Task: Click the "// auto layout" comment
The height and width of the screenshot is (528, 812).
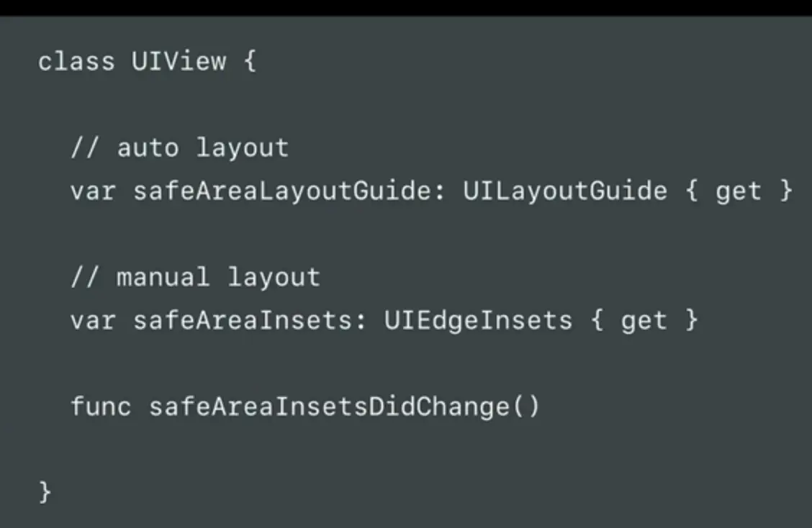Action: click(x=179, y=148)
